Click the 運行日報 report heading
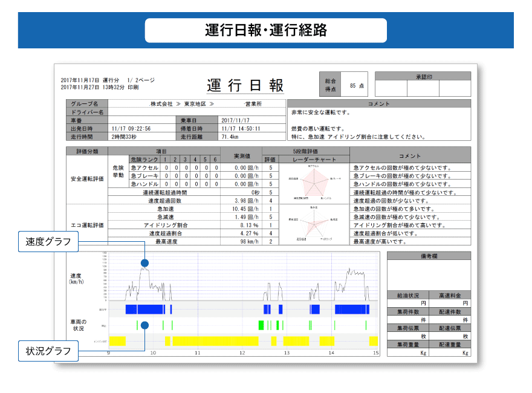This screenshot has height=393, width=532. coord(245,85)
